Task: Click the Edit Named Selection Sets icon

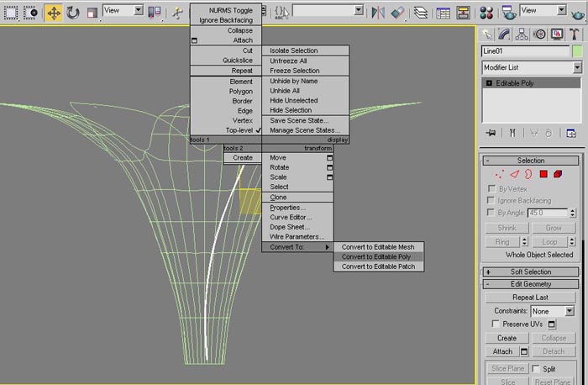Action: [281, 13]
